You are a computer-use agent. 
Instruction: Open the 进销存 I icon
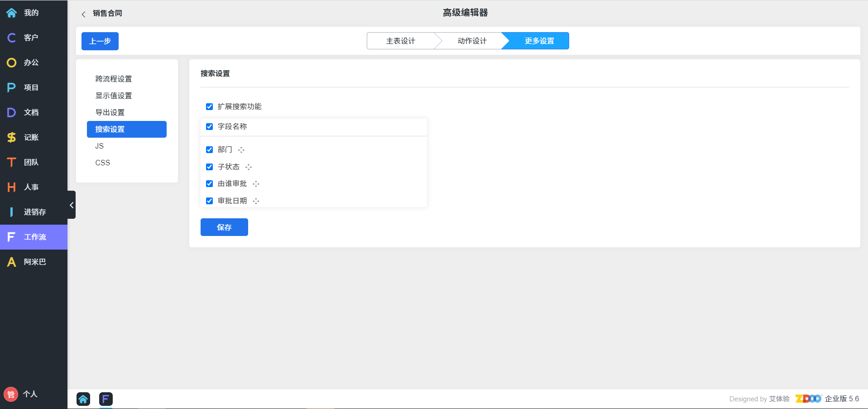click(x=11, y=212)
